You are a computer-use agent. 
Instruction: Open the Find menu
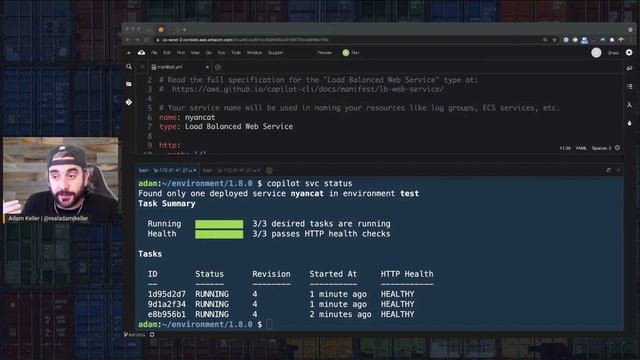(x=181, y=53)
